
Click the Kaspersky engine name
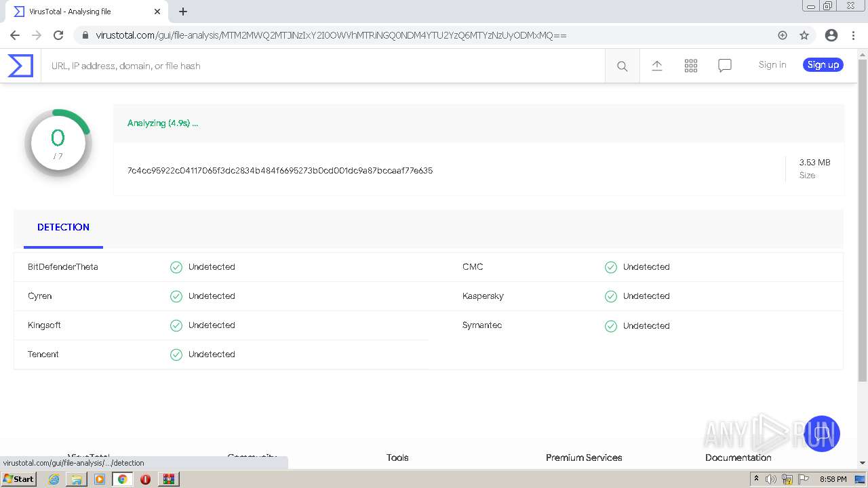point(483,296)
